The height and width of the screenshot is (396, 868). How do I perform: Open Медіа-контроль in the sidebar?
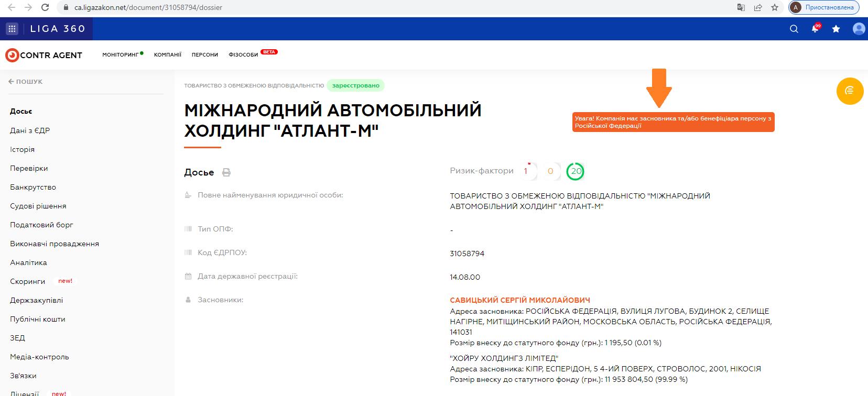coord(39,357)
